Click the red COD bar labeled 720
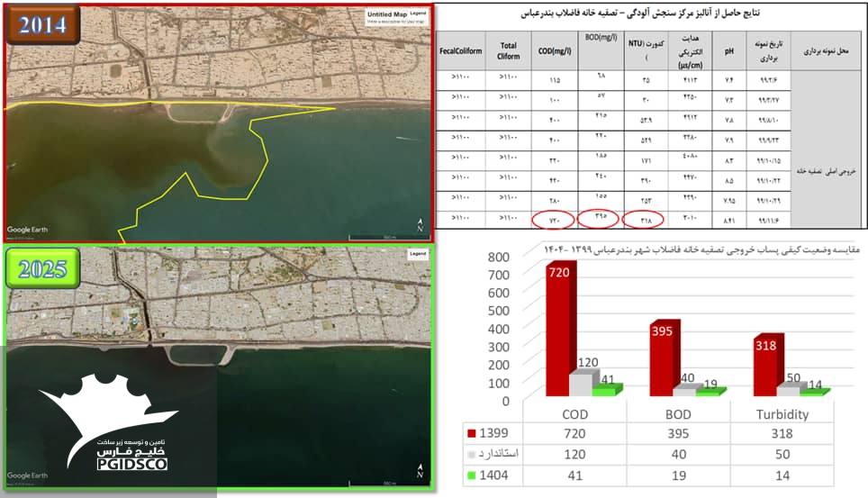Viewport: 868px width, 498px height. [559, 330]
